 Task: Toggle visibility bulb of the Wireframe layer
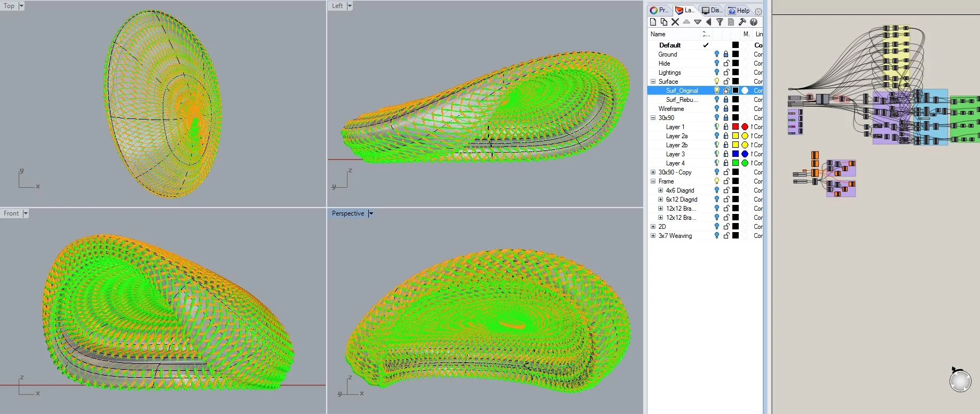click(x=717, y=109)
